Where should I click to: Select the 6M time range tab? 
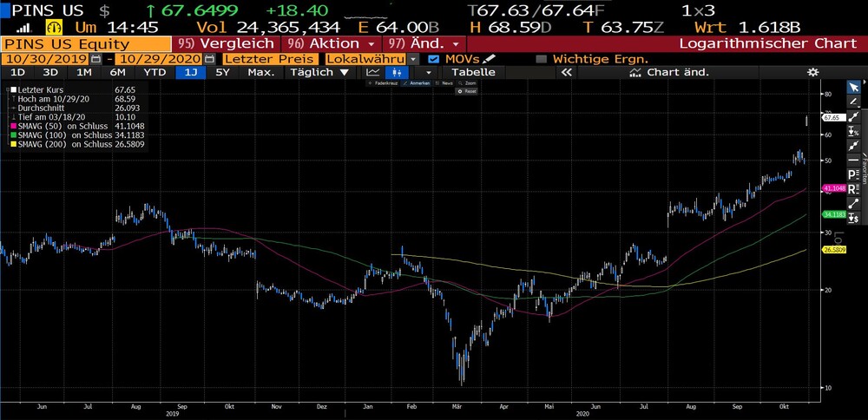117,73
